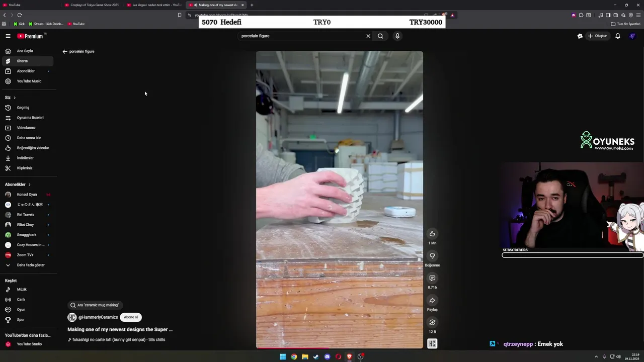
Task: Subscribe with Abone ol button
Action: 131,317
